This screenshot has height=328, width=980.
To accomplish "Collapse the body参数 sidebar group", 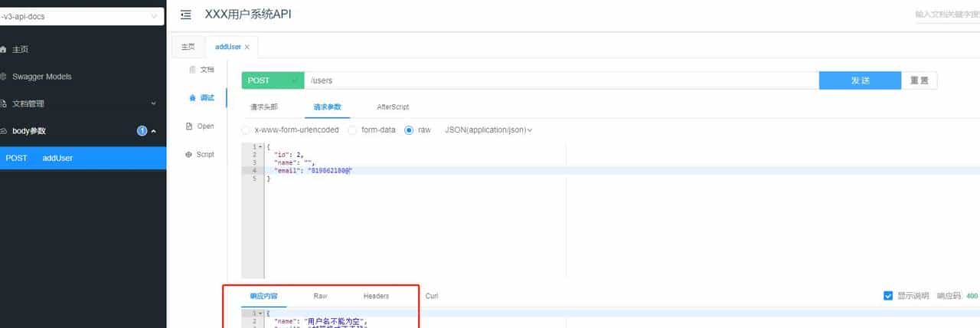I will [x=153, y=131].
